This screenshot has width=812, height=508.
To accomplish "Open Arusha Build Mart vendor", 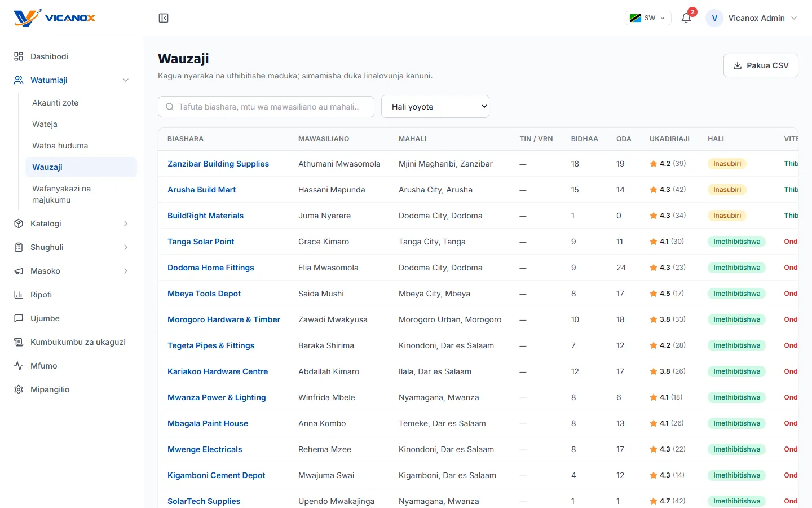I will [201, 190].
